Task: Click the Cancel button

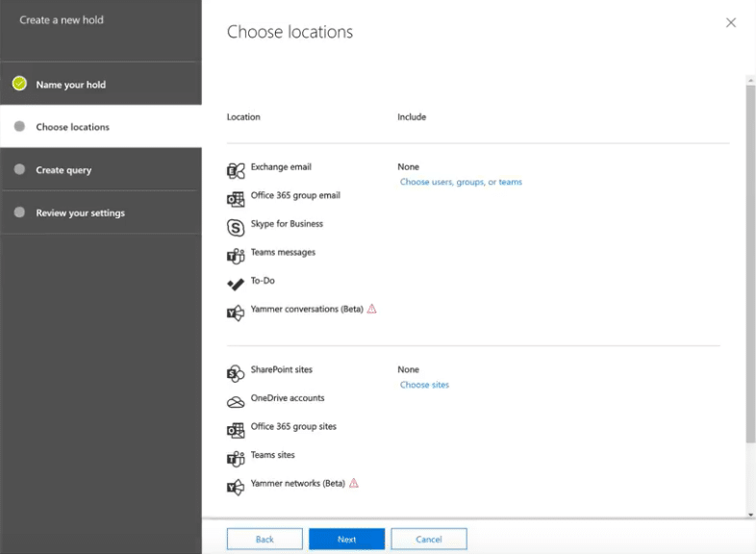Action: (x=429, y=539)
